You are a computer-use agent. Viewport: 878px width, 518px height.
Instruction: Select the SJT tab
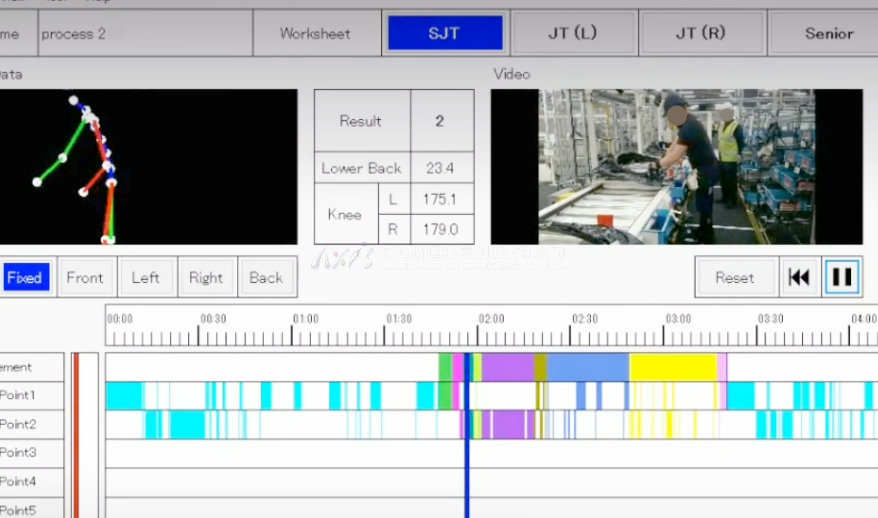(x=445, y=33)
